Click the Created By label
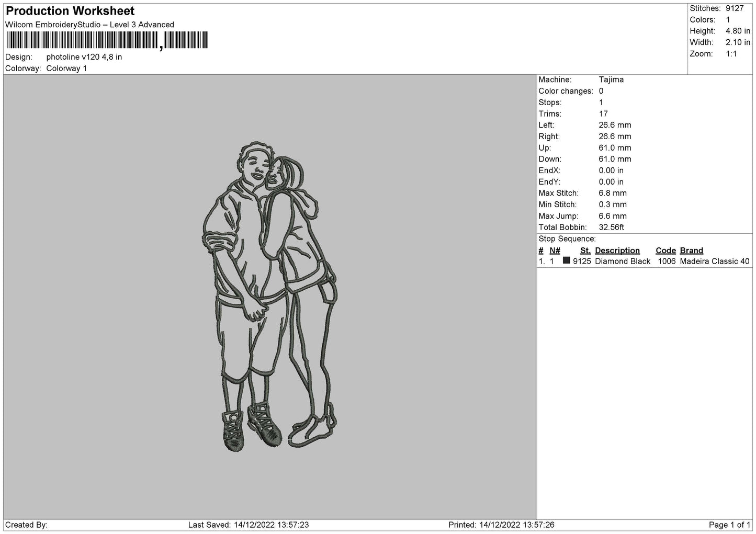 tap(27, 525)
